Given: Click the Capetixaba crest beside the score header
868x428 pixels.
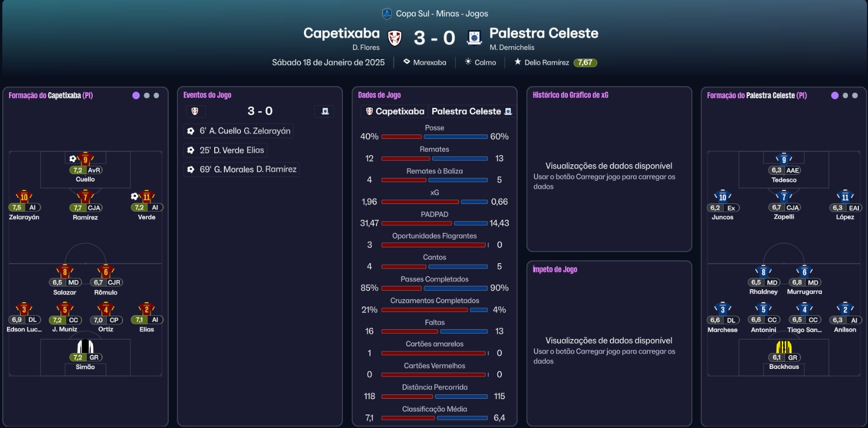Looking at the screenshot, I should click(x=395, y=38).
